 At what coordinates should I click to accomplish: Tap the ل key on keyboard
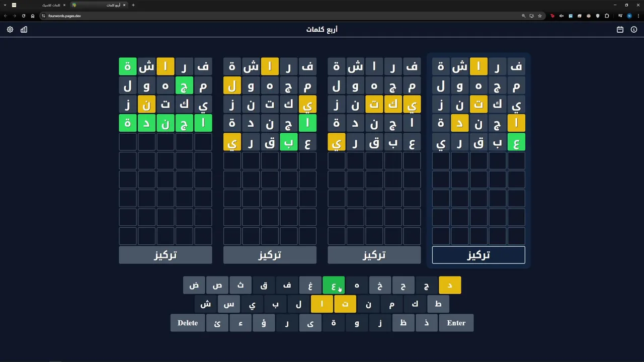(299, 304)
